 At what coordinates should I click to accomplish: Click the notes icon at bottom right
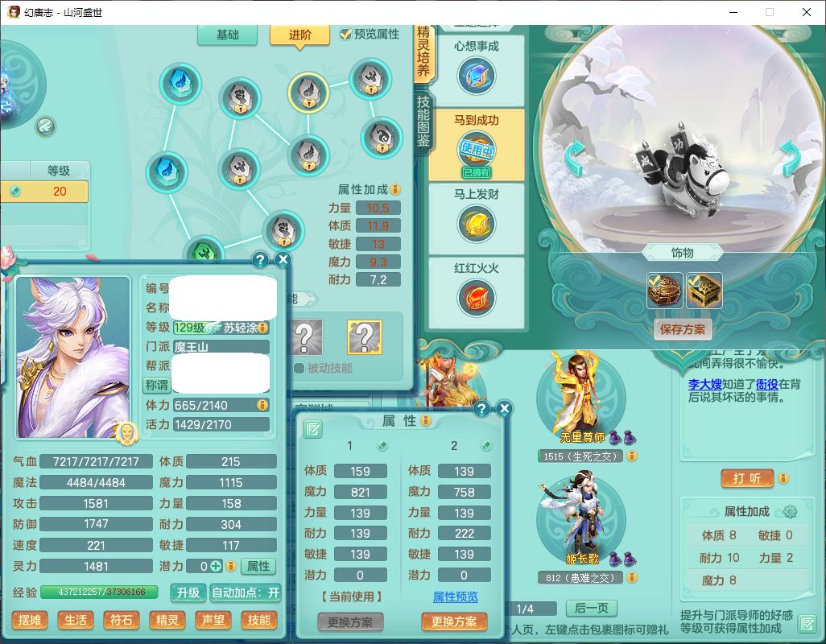(807, 623)
